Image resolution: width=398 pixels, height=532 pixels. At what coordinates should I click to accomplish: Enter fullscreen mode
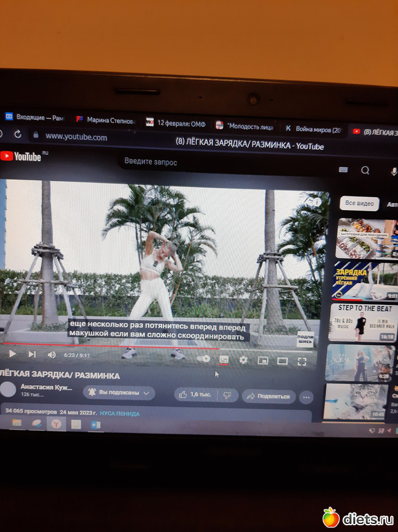pyautogui.click(x=302, y=362)
